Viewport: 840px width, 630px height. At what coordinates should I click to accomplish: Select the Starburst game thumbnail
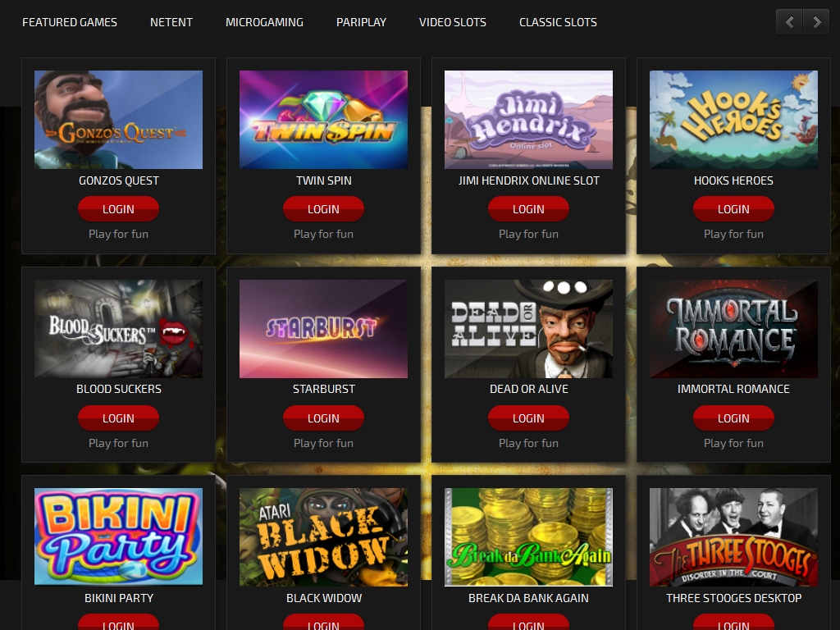[x=323, y=328]
